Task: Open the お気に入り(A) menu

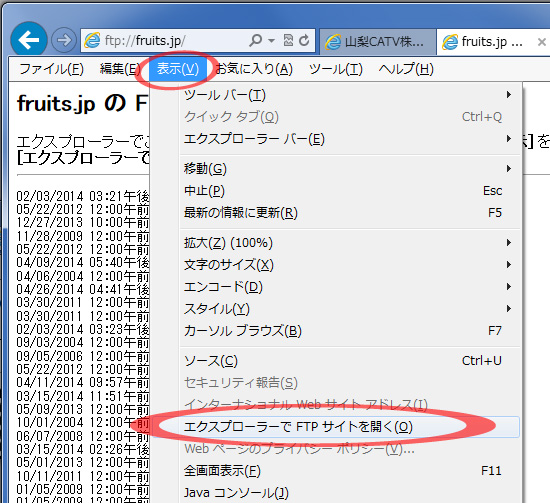Action: point(254,69)
